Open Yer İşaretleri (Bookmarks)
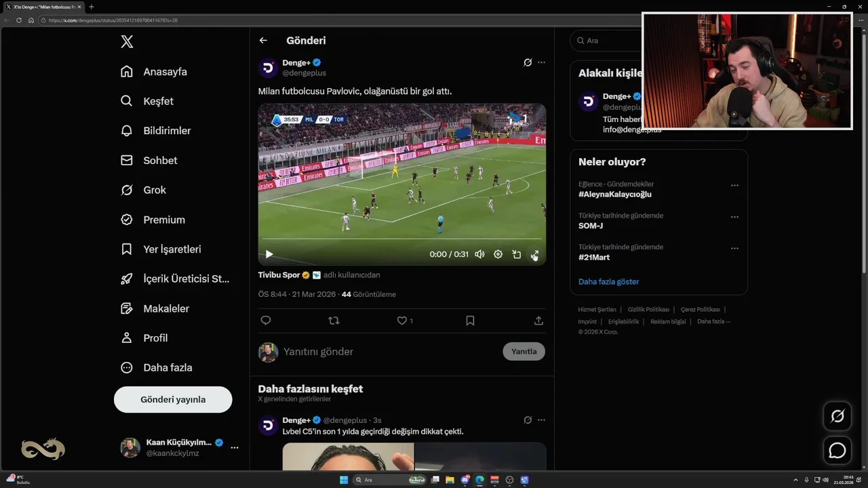The height and width of the screenshot is (488, 868). coord(160,249)
